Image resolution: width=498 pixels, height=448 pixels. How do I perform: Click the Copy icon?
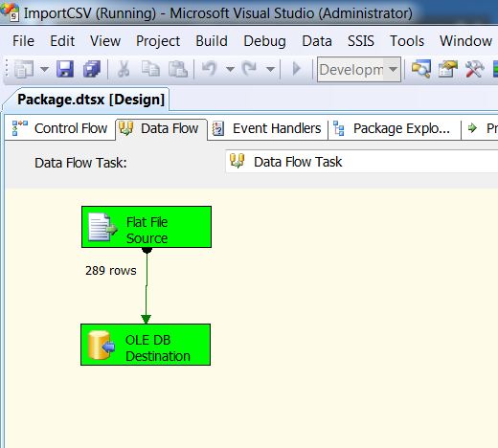[x=150, y=69]
